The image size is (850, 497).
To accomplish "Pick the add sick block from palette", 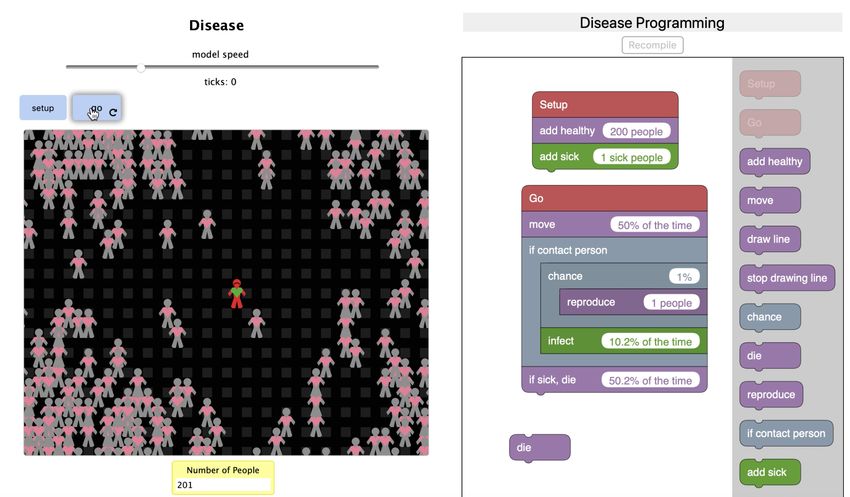I will [x=770, y=473].
